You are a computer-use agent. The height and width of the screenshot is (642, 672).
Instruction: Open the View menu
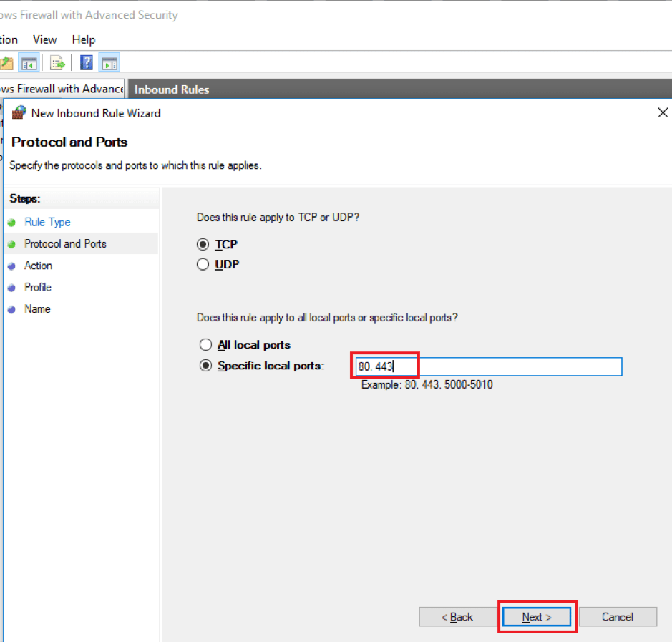(44, 39)
